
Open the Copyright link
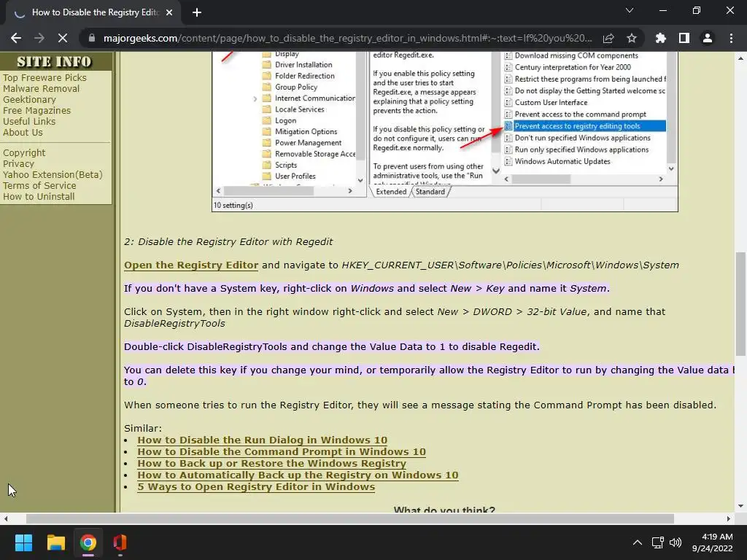[x=24, y=153]
